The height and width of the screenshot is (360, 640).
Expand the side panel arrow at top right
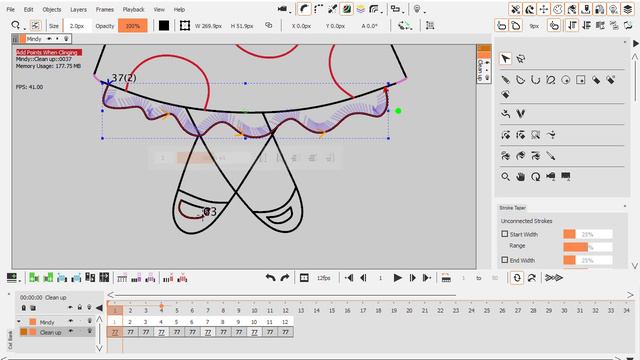point(636,43)
